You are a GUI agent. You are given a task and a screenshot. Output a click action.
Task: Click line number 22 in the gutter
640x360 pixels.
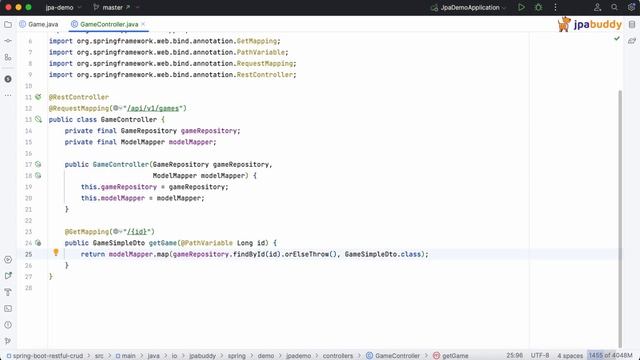point(28,220)
